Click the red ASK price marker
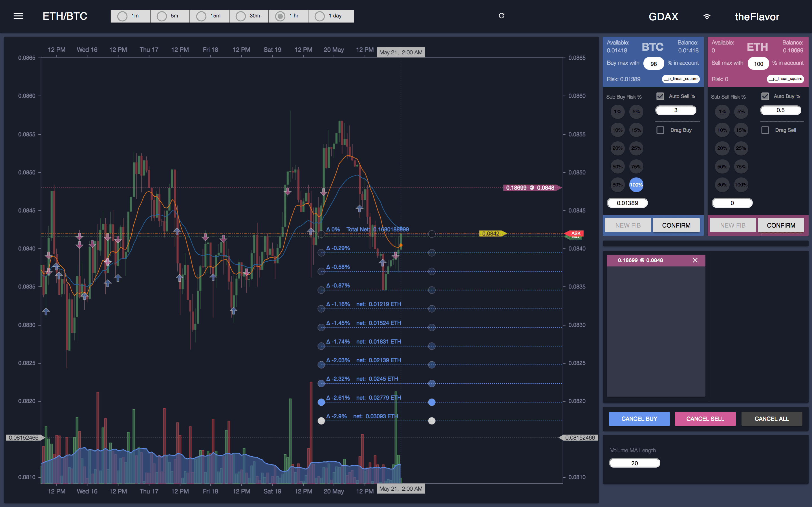Screen dimensions: 812x507 click(x=575, y=233)
